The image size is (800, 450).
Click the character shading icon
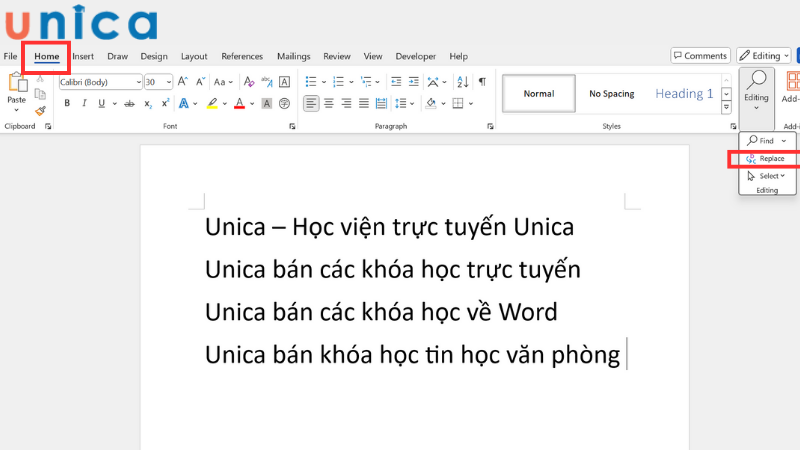coord(266,104)
